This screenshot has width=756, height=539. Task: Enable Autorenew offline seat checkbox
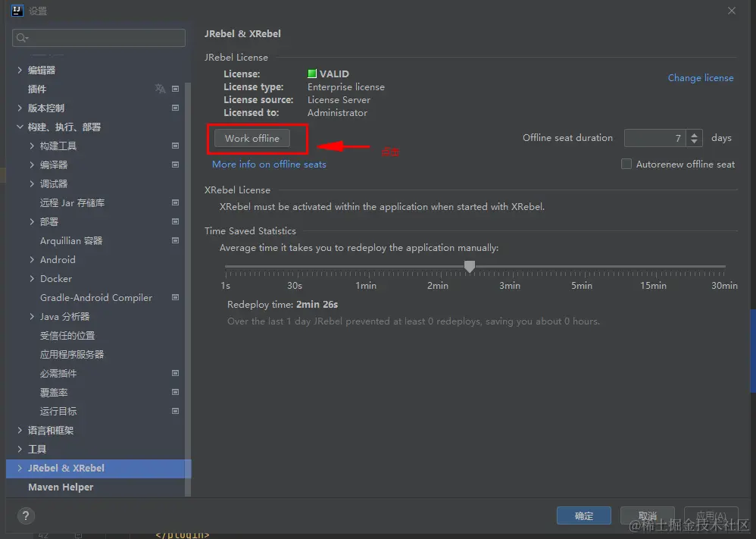(626, 164)
